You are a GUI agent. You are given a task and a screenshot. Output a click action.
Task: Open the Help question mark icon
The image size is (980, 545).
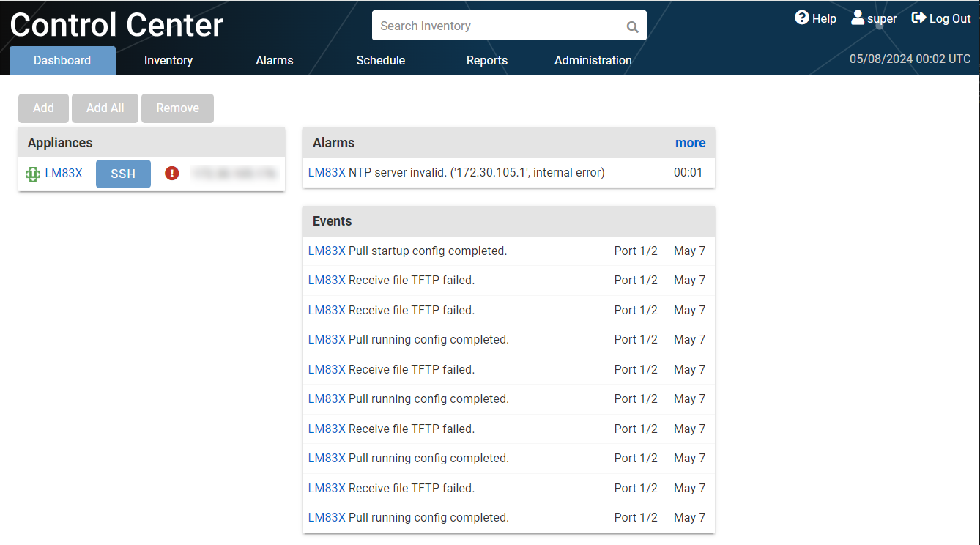pos(801,18)
